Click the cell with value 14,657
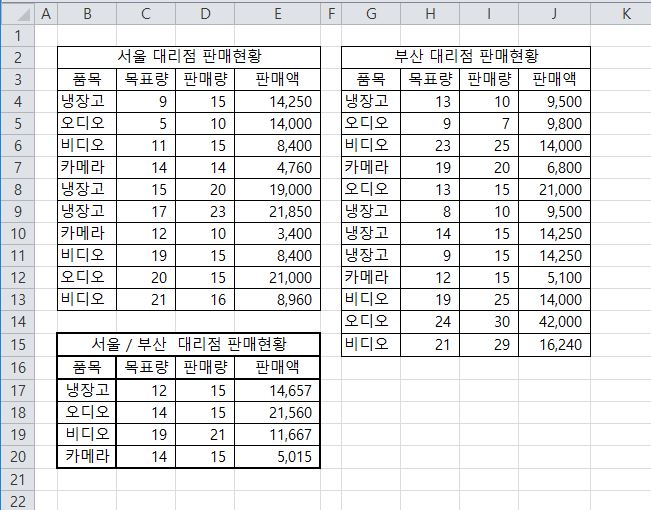The image size is (651, 510). 277,390
